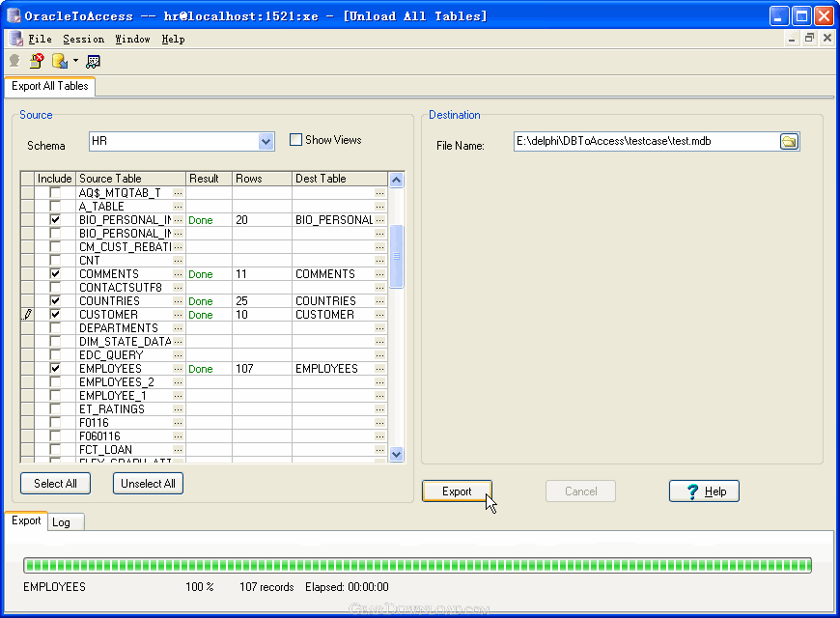The height and width of the screenshot is (618, 840).
Task: Click ellipsis button beside EMPLOYEE_1 source table
Action: [x=178, y=396]
